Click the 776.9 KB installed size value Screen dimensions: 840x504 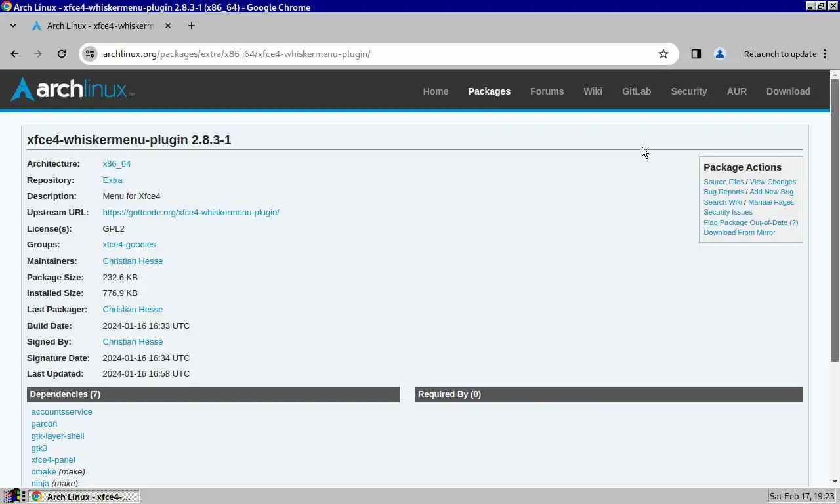pos(120,293)
